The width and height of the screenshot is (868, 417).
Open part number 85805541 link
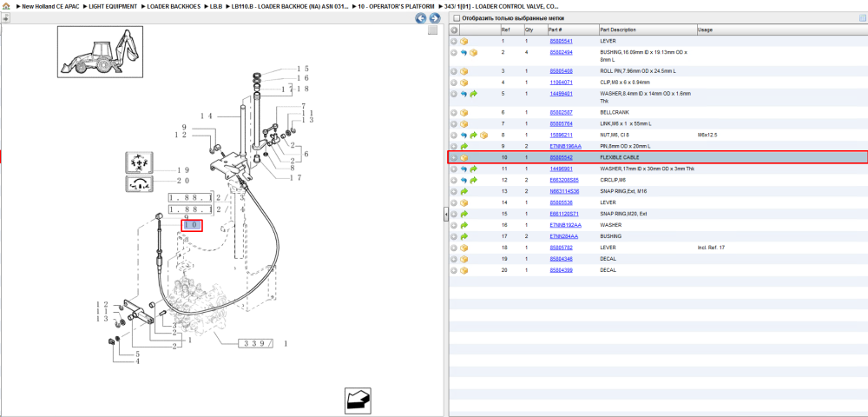pyautogui.click(x=561, y=42)
